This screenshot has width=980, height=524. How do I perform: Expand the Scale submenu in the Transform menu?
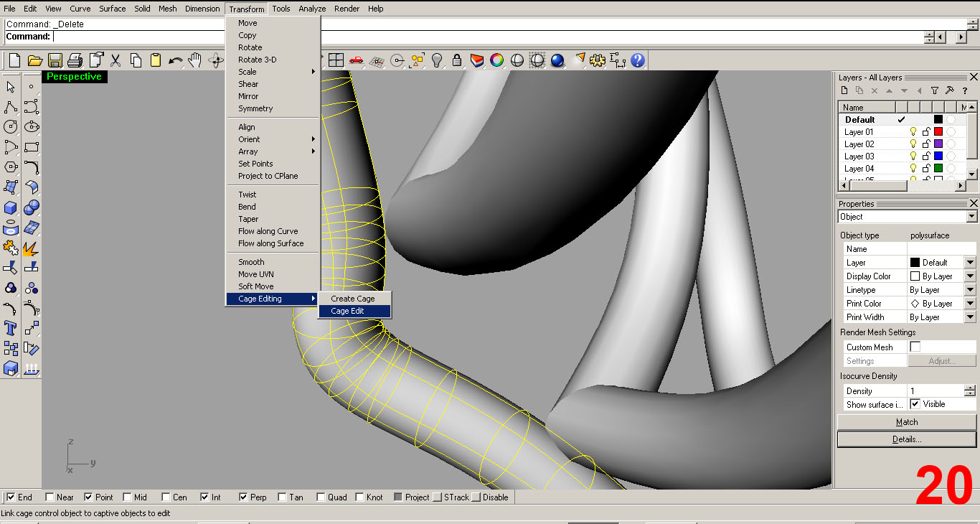click(273, 72)
